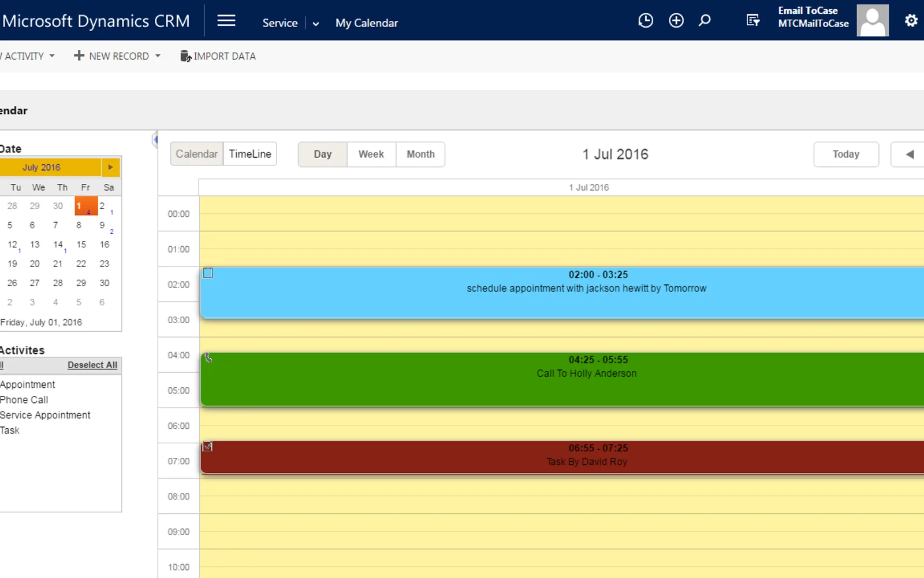This screenshot has height=578, width=924.
Task: Click the appointment icon on jackson hewitt event
Action: point(208,273)
